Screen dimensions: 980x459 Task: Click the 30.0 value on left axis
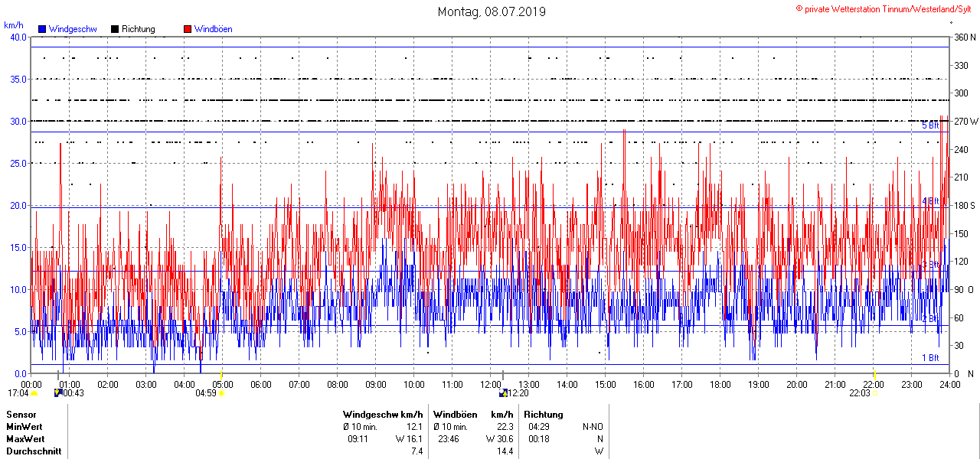point(18,121)
